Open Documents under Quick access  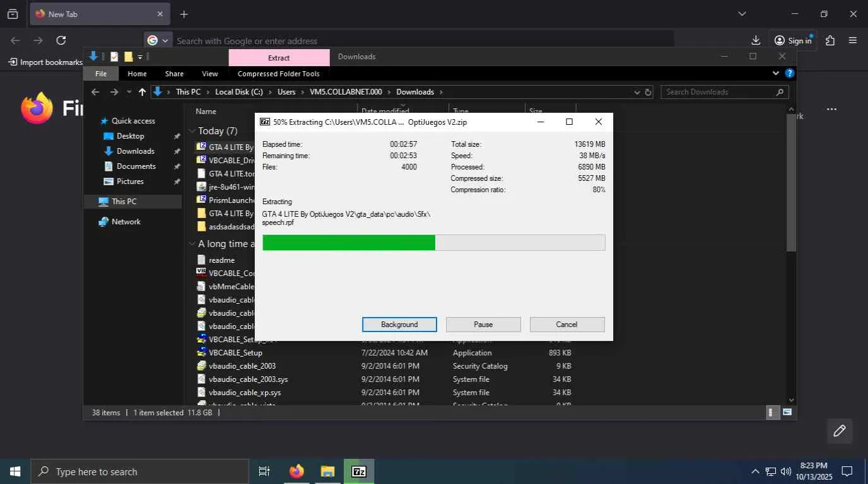pos(136,166)
